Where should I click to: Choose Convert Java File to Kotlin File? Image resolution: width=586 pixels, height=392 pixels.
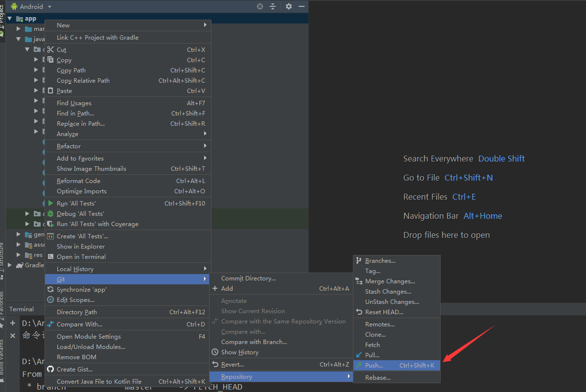(128, 382)
